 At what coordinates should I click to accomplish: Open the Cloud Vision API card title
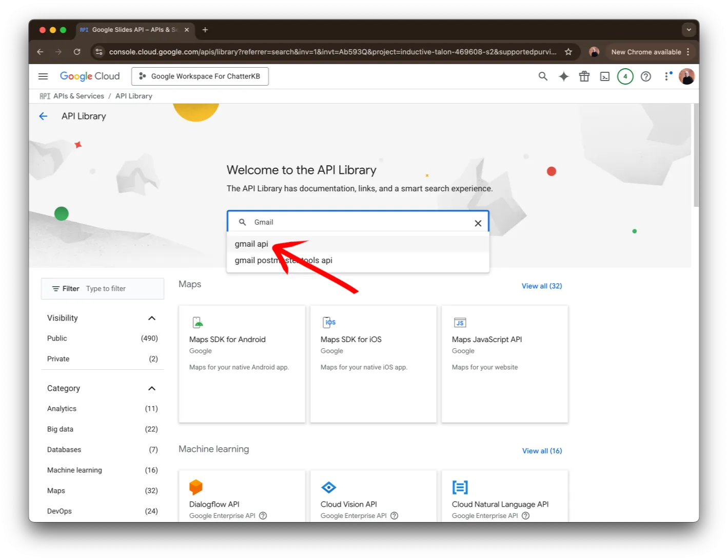pos(349,505)
